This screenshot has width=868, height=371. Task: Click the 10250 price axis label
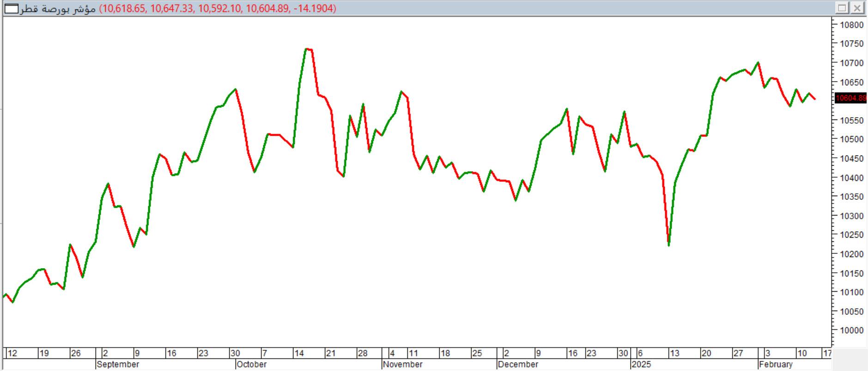pyautogui.click(x=851, y=235)
